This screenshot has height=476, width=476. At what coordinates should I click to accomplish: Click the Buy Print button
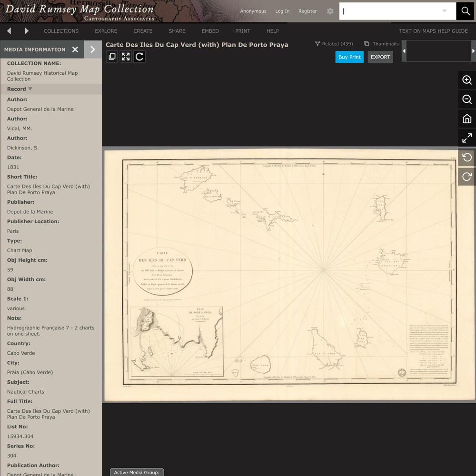click(x=349, y=57)
